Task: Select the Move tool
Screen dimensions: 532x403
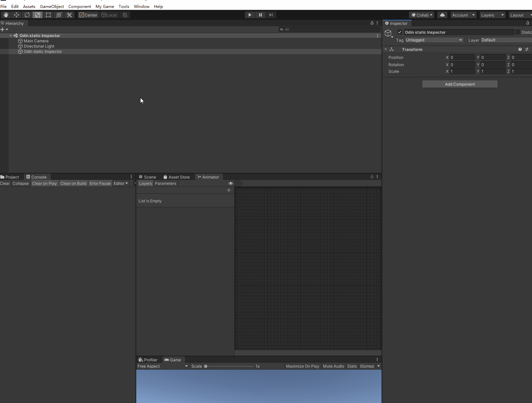Action: [17, 15]
